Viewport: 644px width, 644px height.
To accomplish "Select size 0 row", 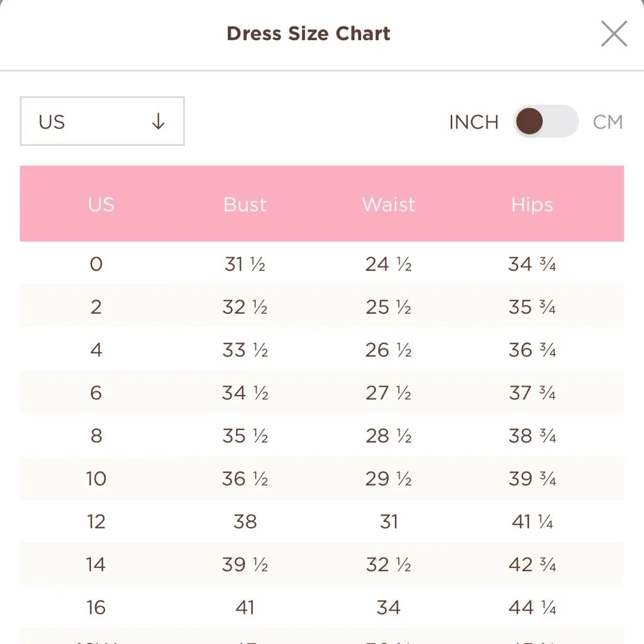I will tap(96, 264).
